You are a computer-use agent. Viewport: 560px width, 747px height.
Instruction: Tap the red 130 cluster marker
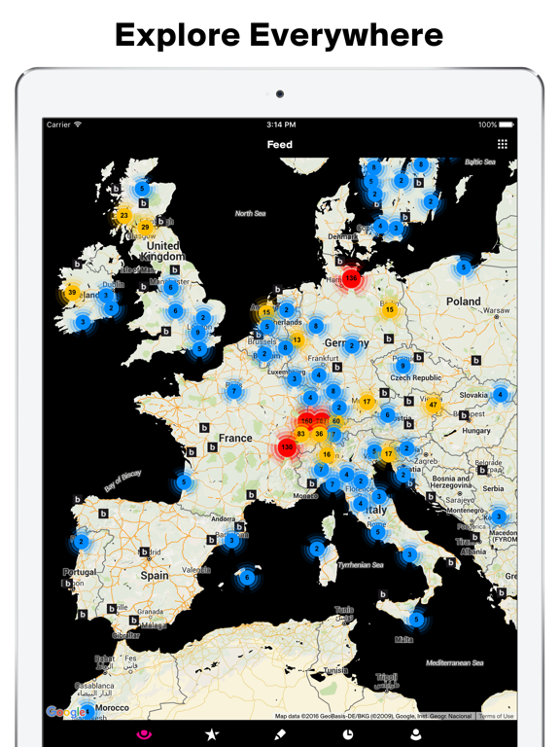tap(287, 446)
